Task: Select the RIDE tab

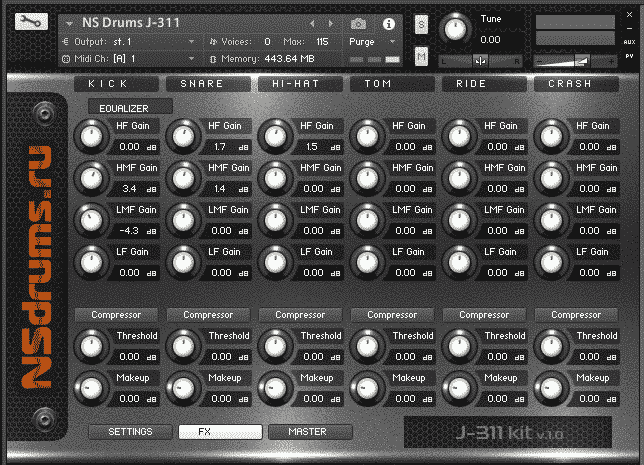Action: [x=484, y=84]
